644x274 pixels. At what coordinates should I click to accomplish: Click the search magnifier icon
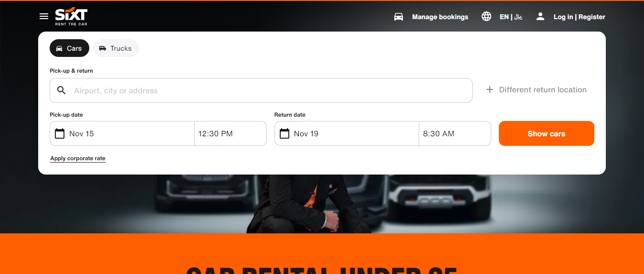point(62,90)
